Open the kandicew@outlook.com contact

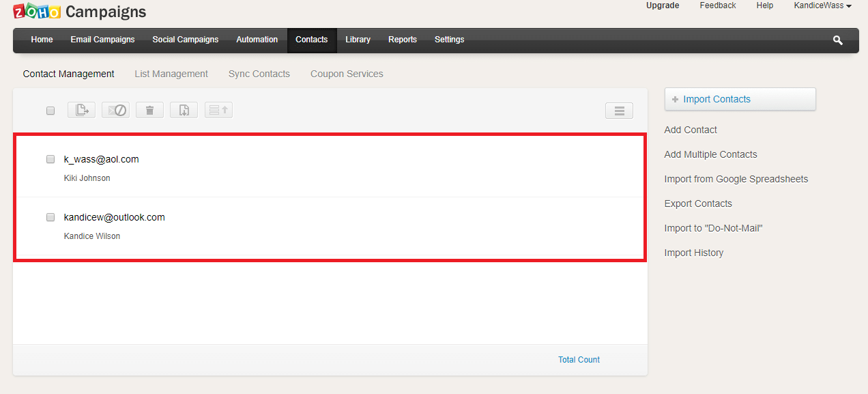click(115, 217)
